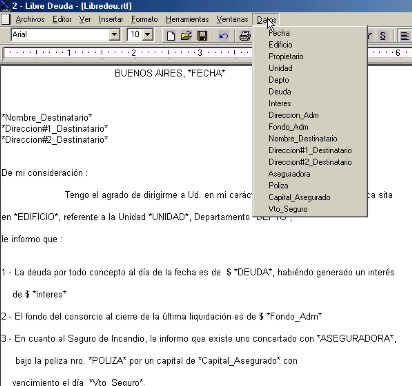The height and width of the screenshot is (386, 412).
Task: Print the document using the printer icon
Action: [x=245, y=35]
